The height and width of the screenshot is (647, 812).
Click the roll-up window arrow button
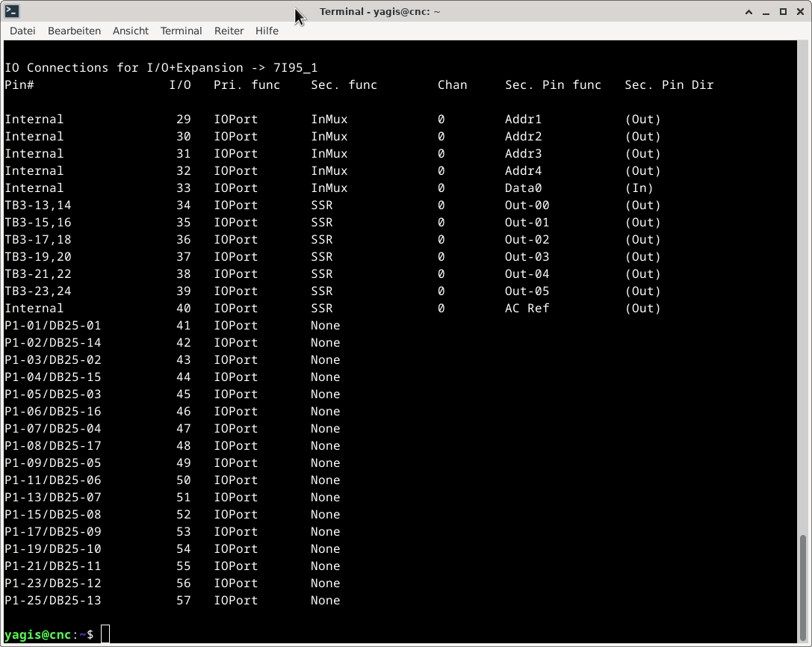click(749, 11)
